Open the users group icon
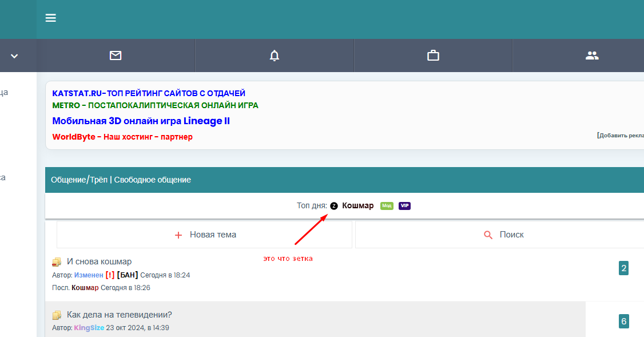Viewport: 644px width, 337px height. tap(592, 55)
